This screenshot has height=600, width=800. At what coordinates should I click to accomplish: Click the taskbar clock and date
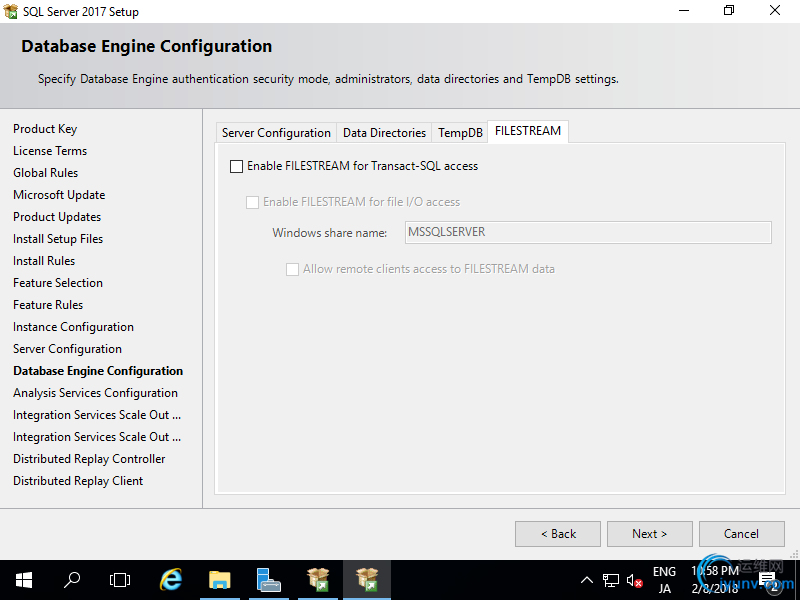[715, 580]
